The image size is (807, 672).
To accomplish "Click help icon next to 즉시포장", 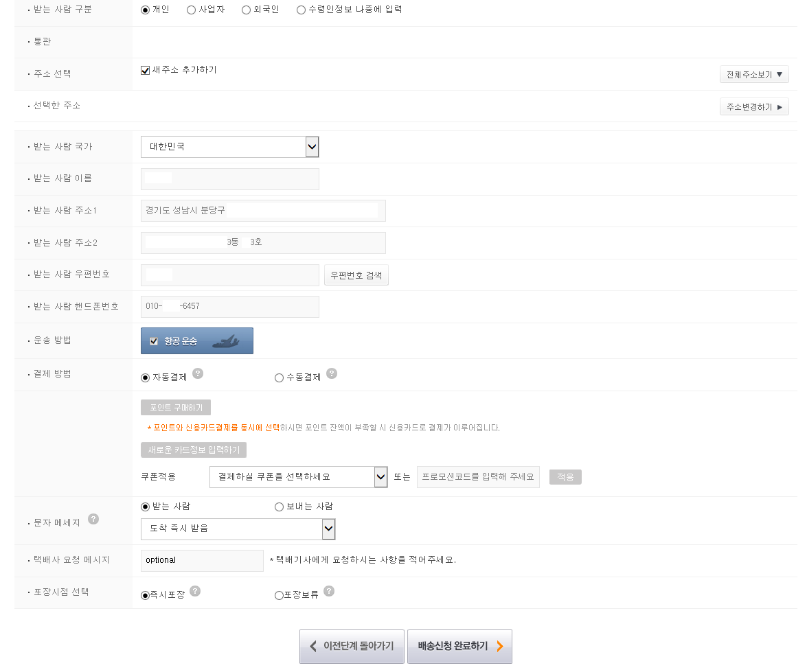I will coord(195,591).
